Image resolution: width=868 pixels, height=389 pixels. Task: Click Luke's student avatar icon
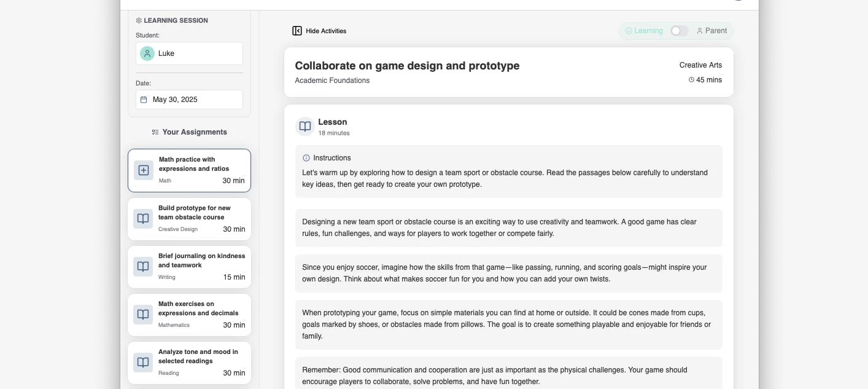point(147,53)
